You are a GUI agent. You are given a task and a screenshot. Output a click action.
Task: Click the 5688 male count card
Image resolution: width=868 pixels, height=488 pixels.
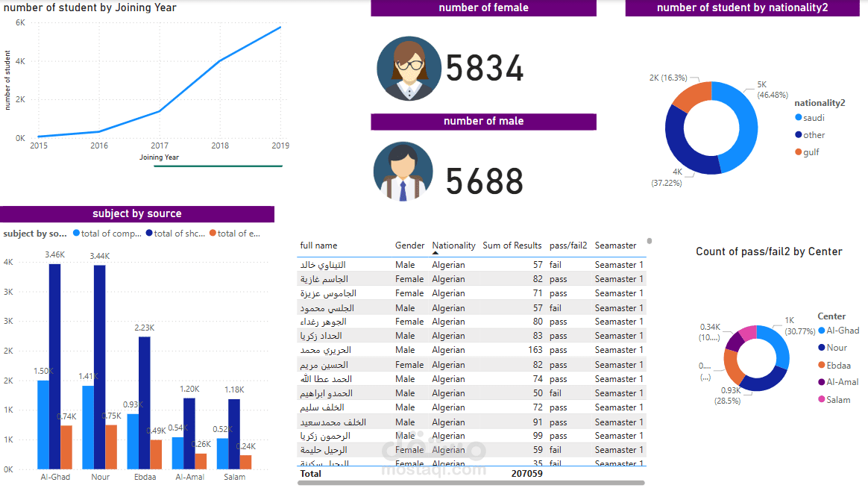coord(485,181)
